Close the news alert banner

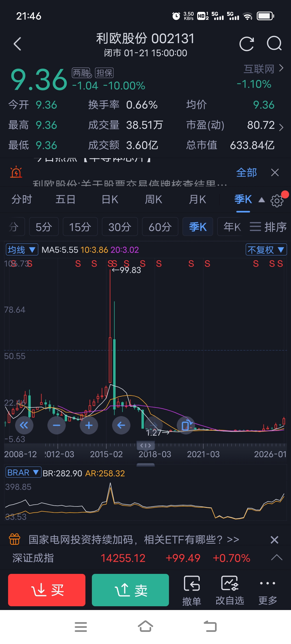(x=275, y=172)
